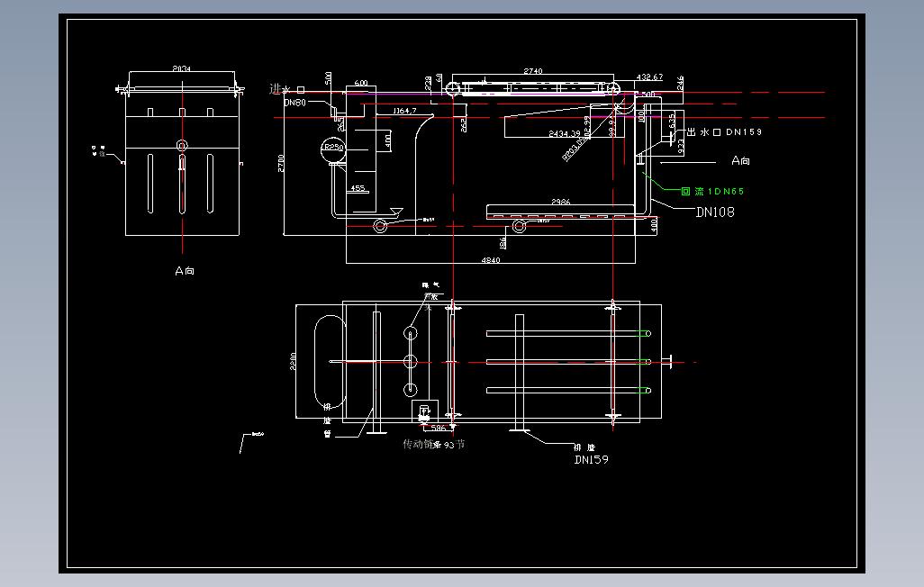This screenshot has height=587, width=924.
Task: Click the "2740" dimension text
Action: click(x=533, y=71)
